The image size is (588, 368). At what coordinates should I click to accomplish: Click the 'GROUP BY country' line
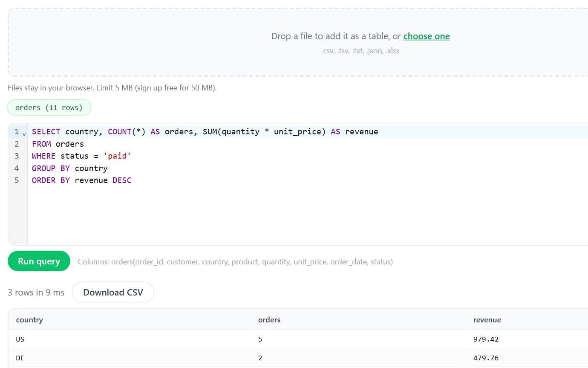point(70,168)
